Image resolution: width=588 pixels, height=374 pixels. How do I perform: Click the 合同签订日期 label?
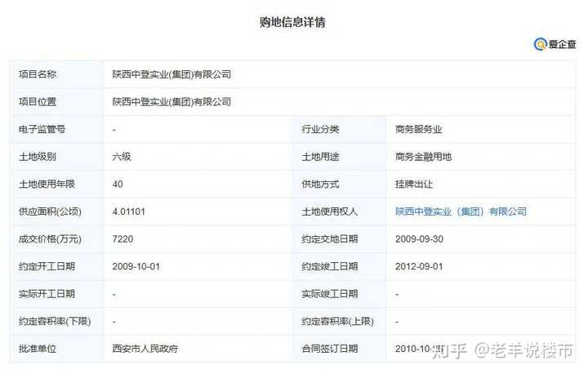pos(330,349)
